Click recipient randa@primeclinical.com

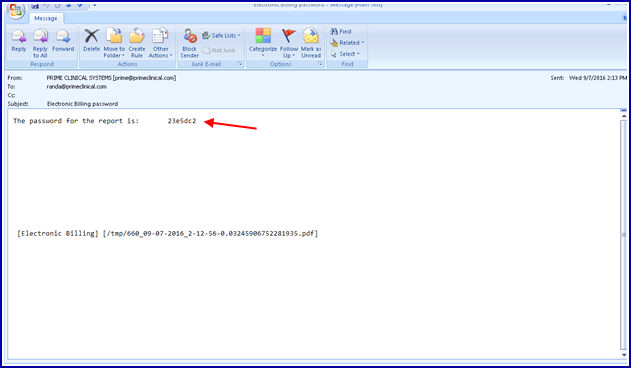76,87
